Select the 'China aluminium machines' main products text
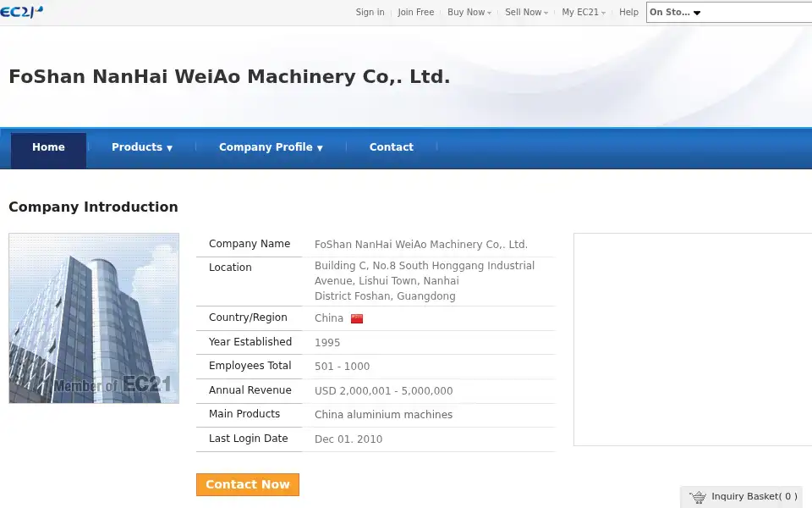The width and height of the screenshot is (812, 508). (384, 415)
